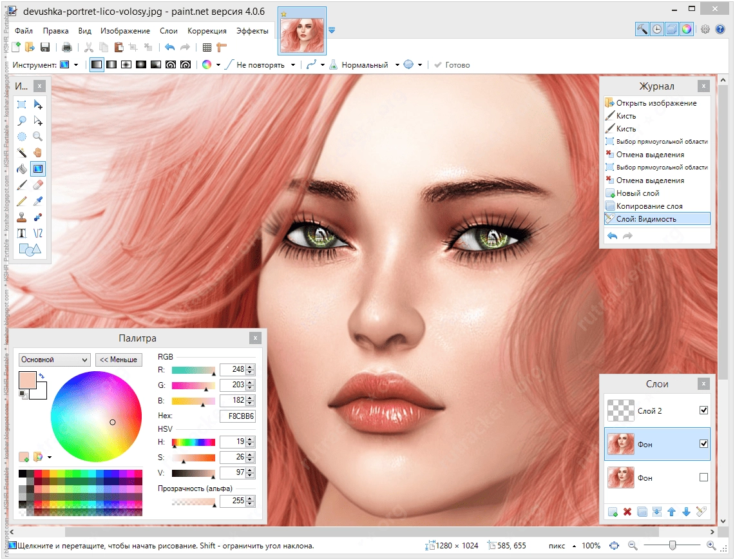Viewport: 735px width, 560px height.
Task: Toggle Colors window button at top right
Action: pyautogui.click(x=687, y=29)
